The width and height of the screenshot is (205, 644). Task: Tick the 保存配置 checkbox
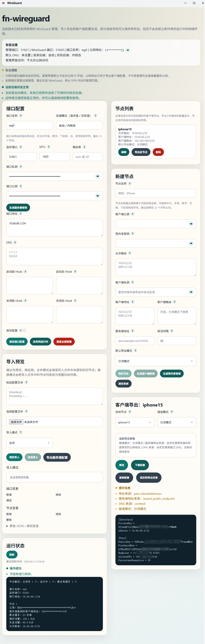(x=25, y=330)
